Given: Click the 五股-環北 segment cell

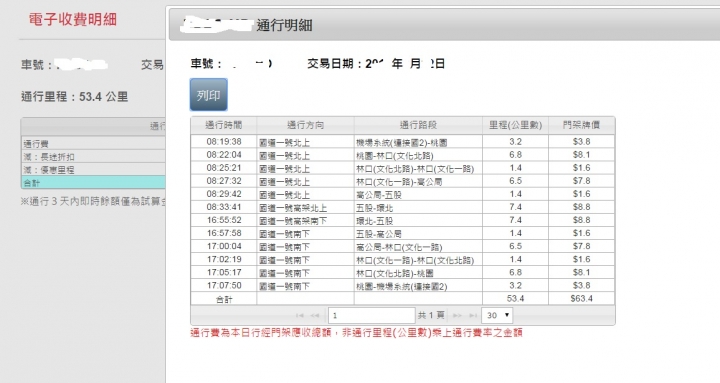Looking at the screenshot, I should click(418, 208).
